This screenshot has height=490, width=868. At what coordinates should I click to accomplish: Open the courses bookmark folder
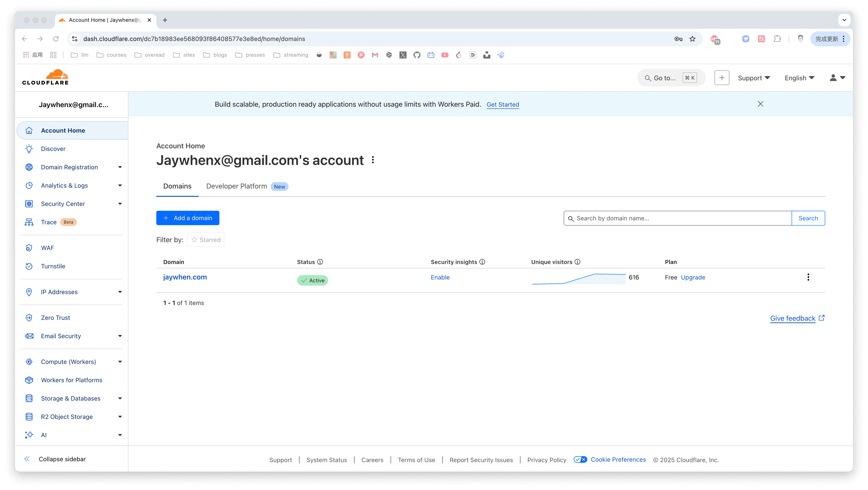click(x=111, y=55)
